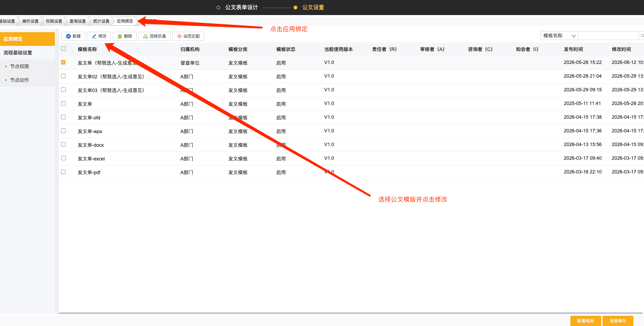Viewport: 644px width, 326px height.
Task: Click the search magnifier icon
Action: click(x=642, y=36)
